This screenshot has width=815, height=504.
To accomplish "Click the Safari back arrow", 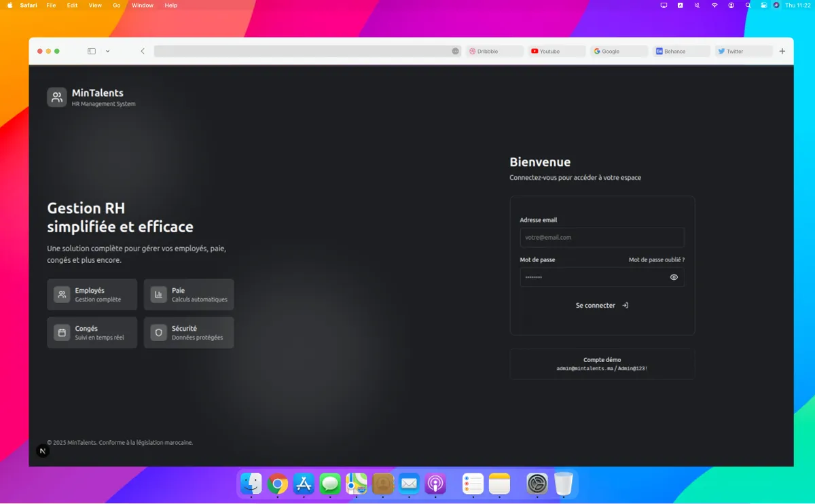I will coord(143,51).
